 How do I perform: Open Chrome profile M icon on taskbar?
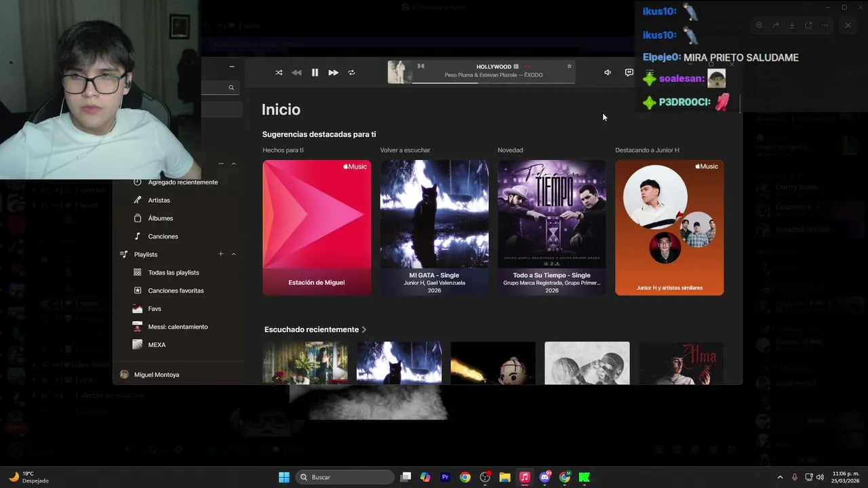[564, 477]
